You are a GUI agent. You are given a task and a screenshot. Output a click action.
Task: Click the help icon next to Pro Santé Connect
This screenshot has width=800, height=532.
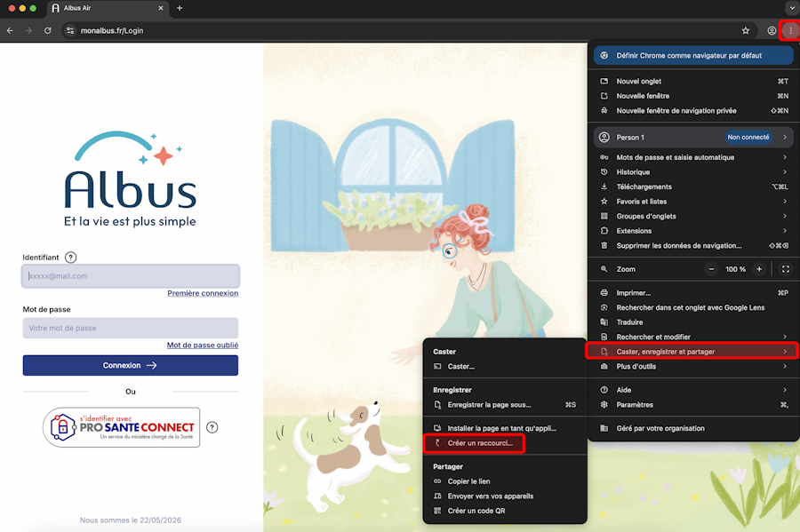(212, 427)
